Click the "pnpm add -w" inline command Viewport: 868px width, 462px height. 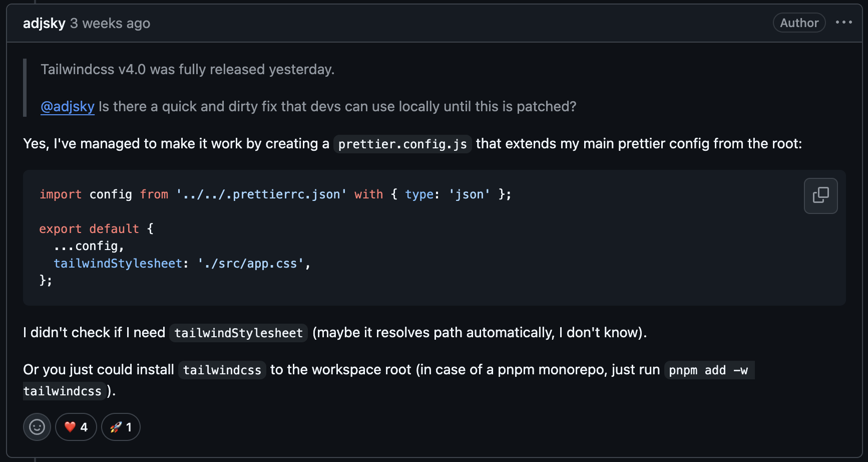click(x=708, y=370)
